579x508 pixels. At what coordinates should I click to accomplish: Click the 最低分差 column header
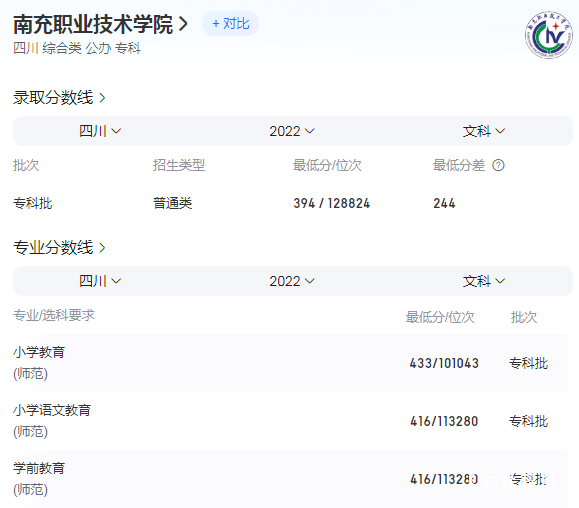459,165
